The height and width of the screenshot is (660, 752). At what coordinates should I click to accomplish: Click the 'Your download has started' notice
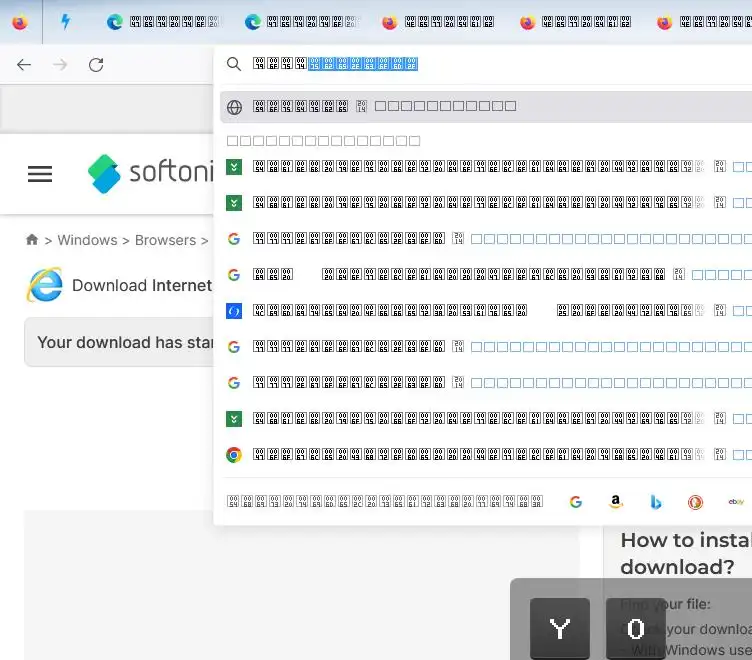coord(120,342)
